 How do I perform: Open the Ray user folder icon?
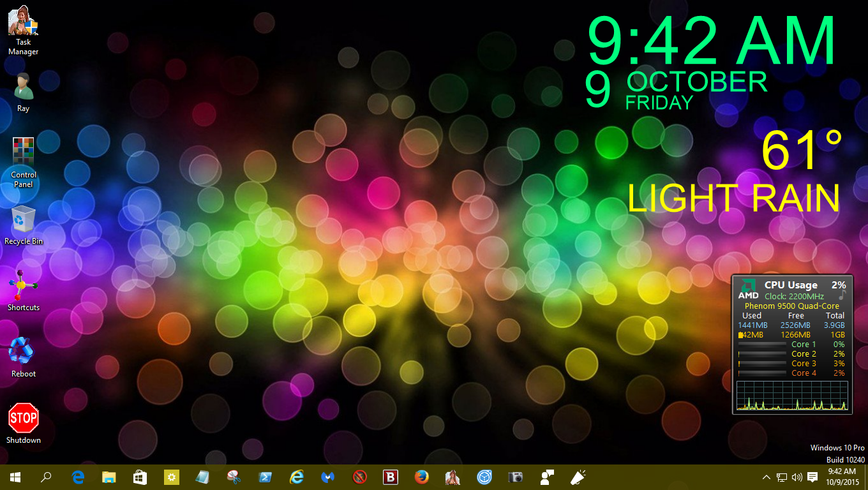23,86
